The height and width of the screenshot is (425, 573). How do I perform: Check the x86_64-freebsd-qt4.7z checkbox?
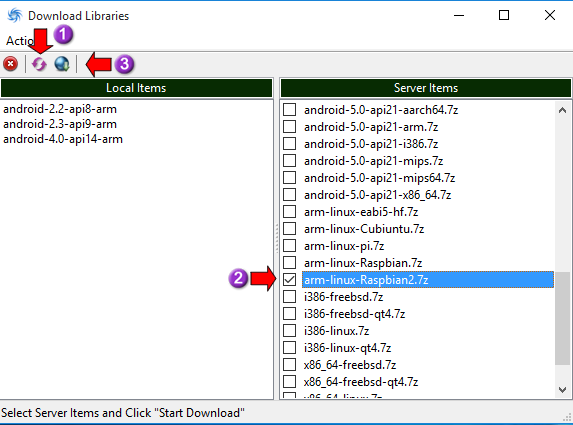[x=289, y=382]
